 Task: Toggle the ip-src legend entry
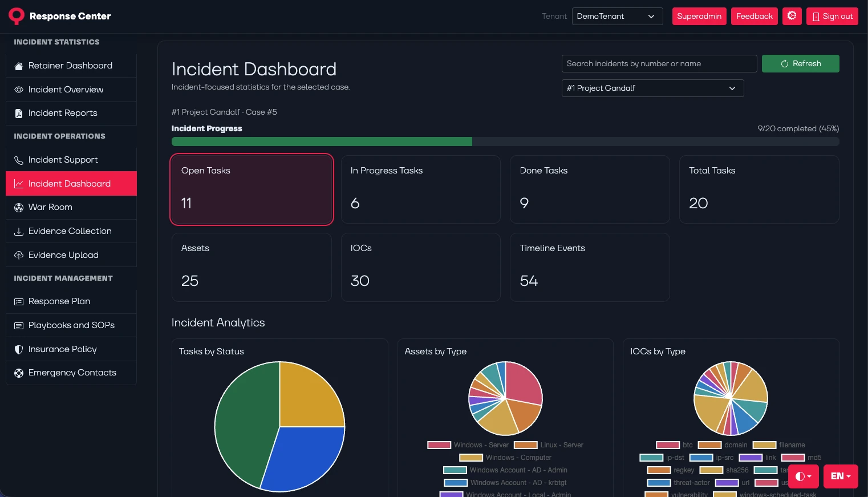point(712,458)
